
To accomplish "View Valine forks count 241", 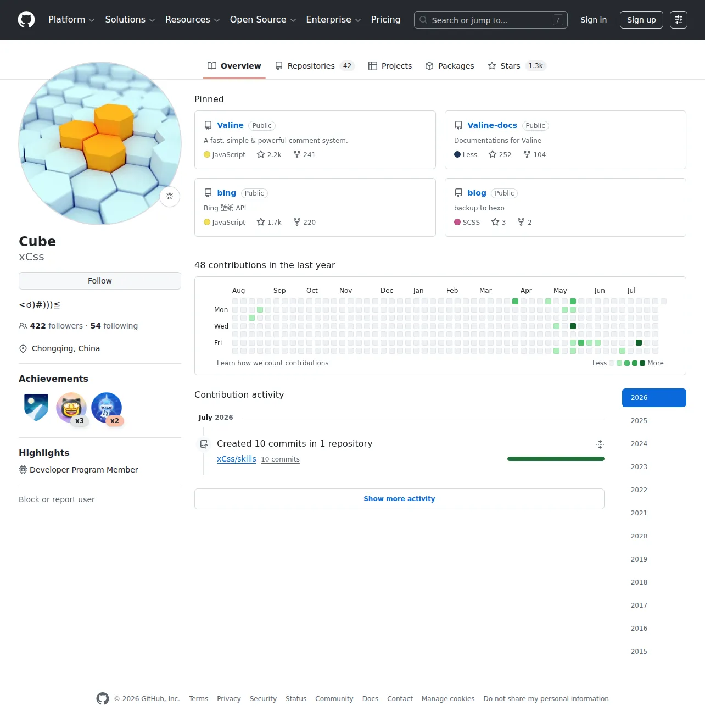I will [x=305, y=155].
